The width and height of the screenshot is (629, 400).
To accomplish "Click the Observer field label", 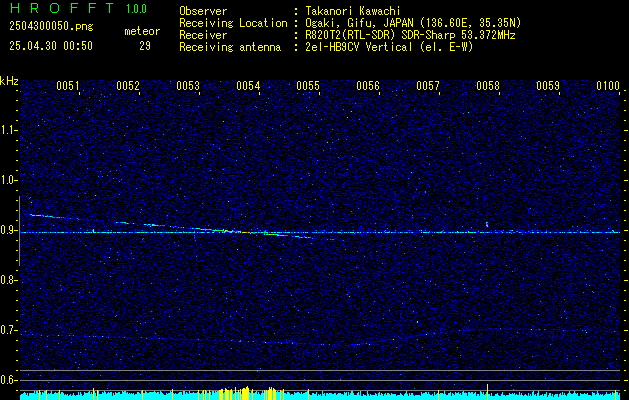I will pos(203,11).
